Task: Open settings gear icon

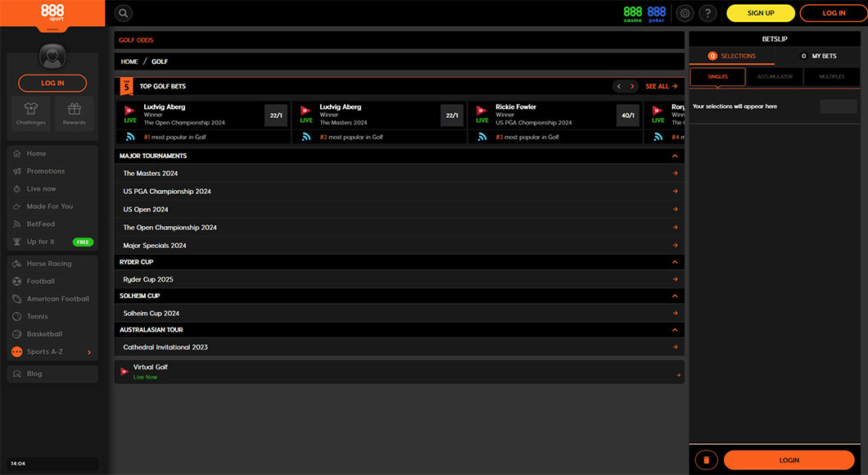Action: click(x=685, y=13)
